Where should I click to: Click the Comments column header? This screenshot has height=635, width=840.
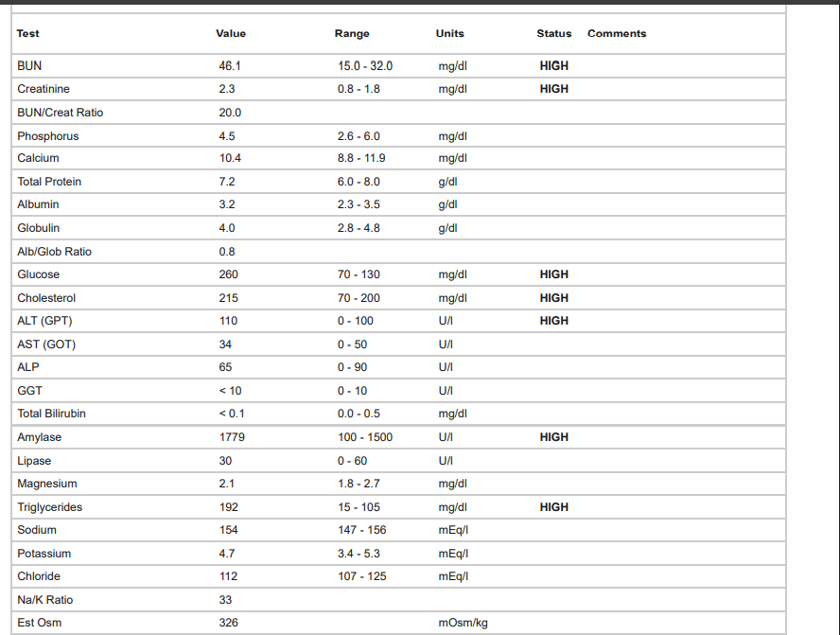(617, 34)
